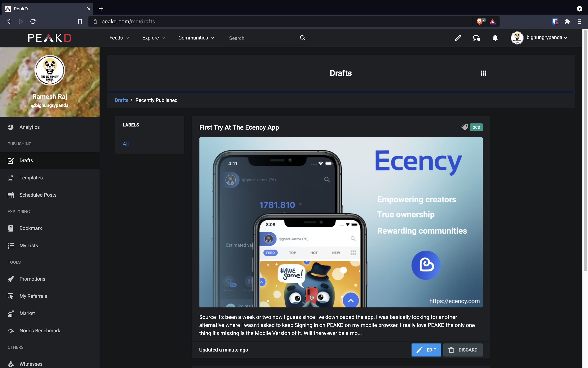
Task: Click the Scheduled Posts calendar icon
Action: click(11, 195)
